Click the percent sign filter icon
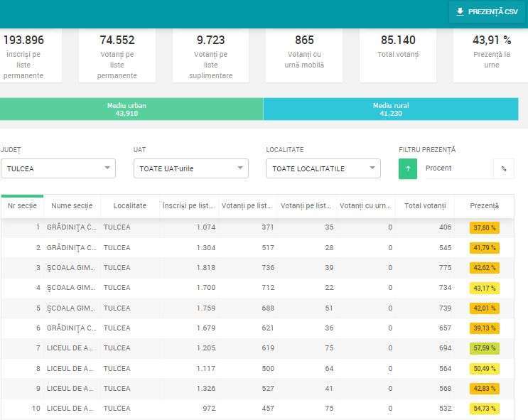Viewport: 528px width, 420px height. tap(503, 168)
